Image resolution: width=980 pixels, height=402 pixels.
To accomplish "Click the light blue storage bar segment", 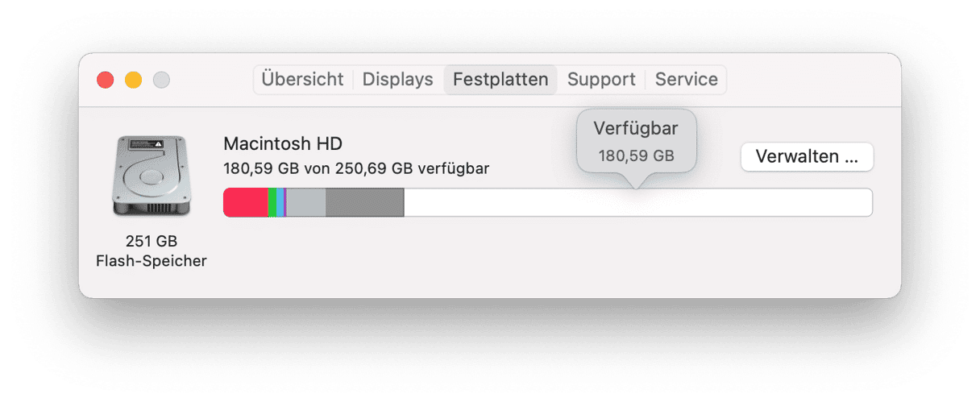I will [x=280, y=203].
